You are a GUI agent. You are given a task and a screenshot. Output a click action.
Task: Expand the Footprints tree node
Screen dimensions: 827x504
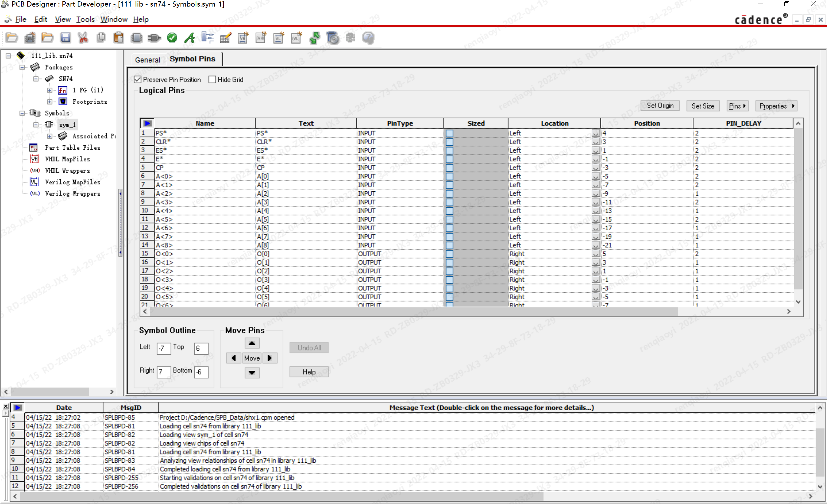(50, 102)
